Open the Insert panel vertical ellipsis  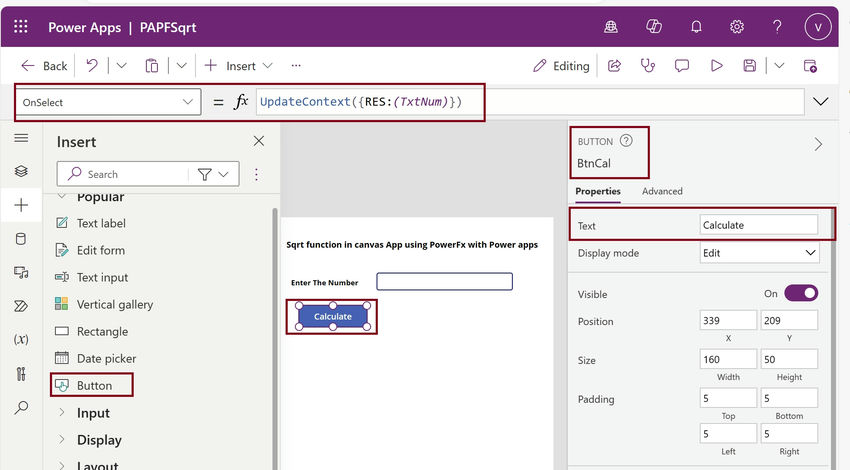point(256,174)
